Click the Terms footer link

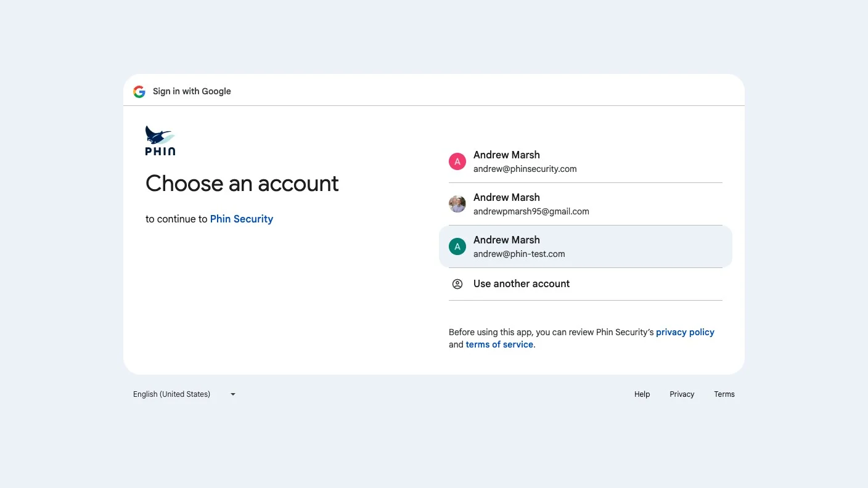pos(724,394)
